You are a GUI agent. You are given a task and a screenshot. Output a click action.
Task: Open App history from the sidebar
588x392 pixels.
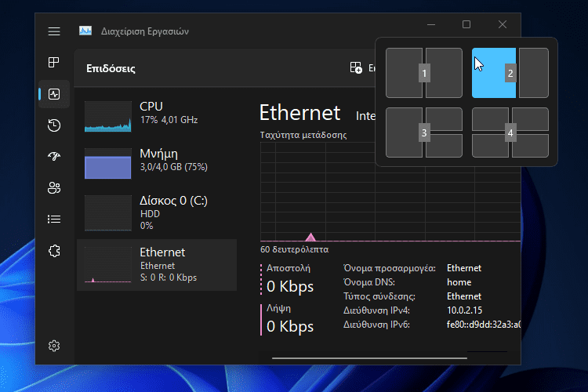click(x=54, y=125)
